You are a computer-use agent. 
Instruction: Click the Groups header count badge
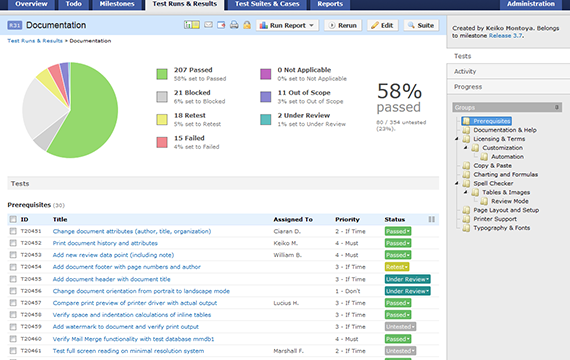tap(557, 107)
